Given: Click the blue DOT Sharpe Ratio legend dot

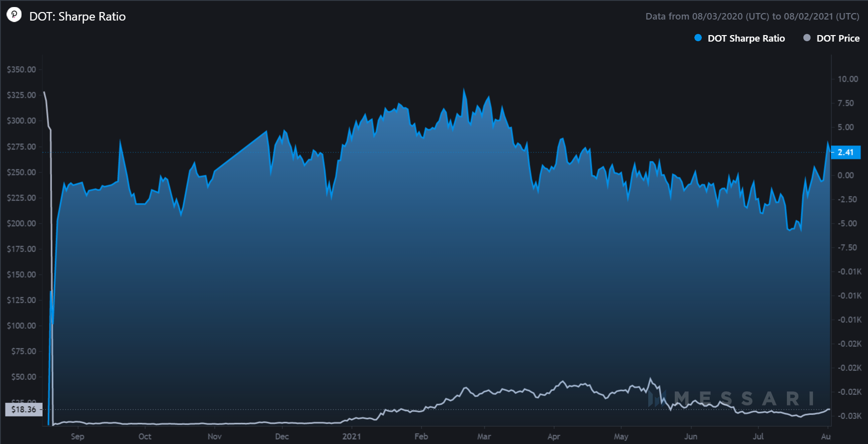Looking at the screenshot, I should [698, 38].
